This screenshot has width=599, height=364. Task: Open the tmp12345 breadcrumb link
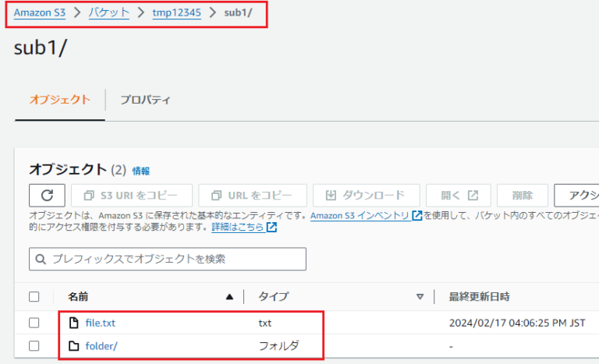point(176,12)
